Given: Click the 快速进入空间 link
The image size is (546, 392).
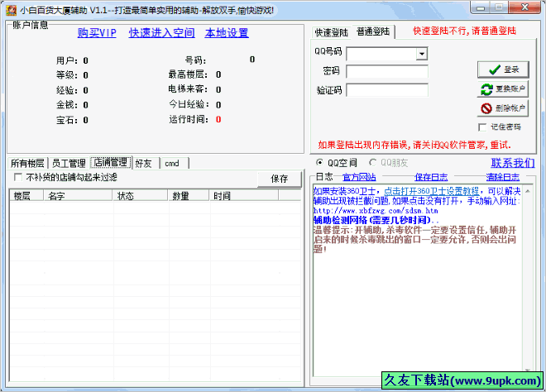Looking at the screenshot, I should (161, 33).
